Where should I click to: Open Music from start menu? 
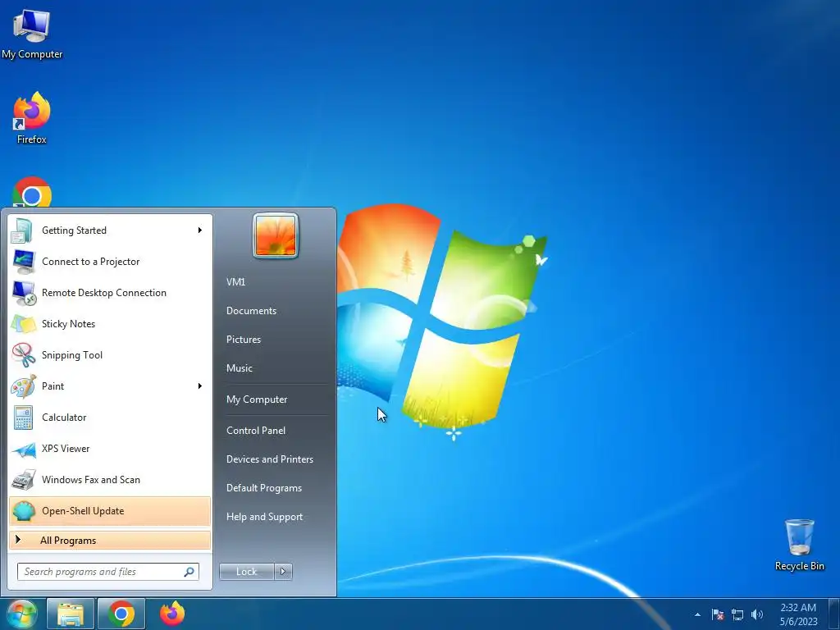coord(240,368)
